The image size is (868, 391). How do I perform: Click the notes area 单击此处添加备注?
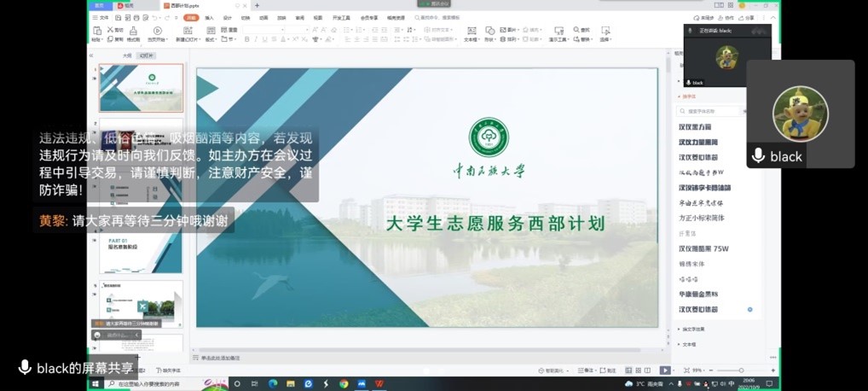click(220, 359)
